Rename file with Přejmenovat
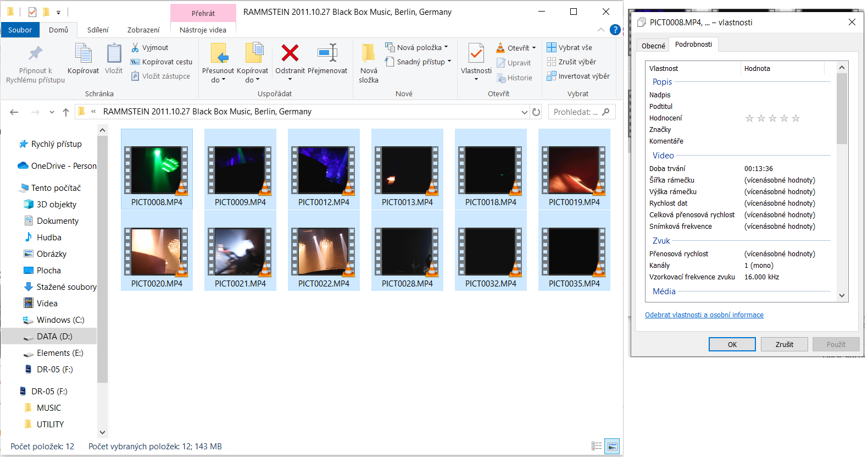 coord(327,59)
